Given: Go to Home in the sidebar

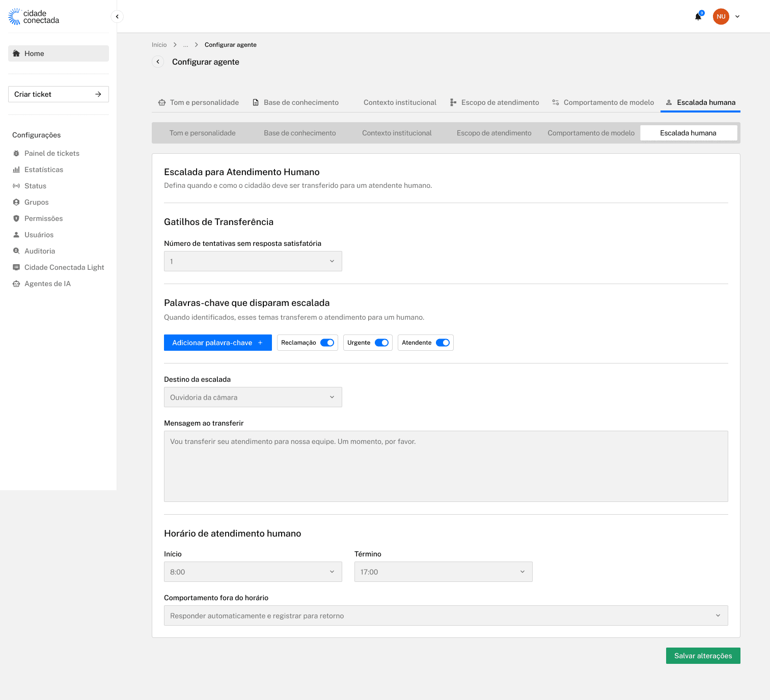Looking at the screenshot, I should pyautogui.click(x=59, y=53).
